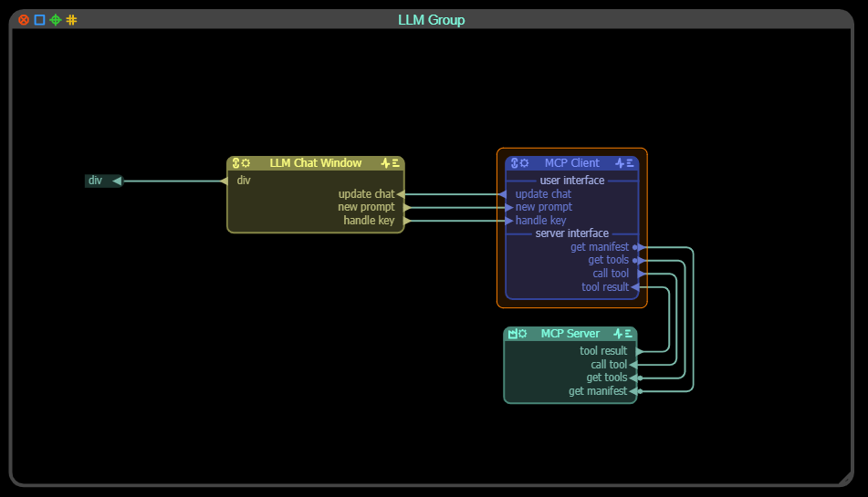Open the gear icon on MCP Server node
The width and height of the screenshot is (868, 497).
click(524, 334)
